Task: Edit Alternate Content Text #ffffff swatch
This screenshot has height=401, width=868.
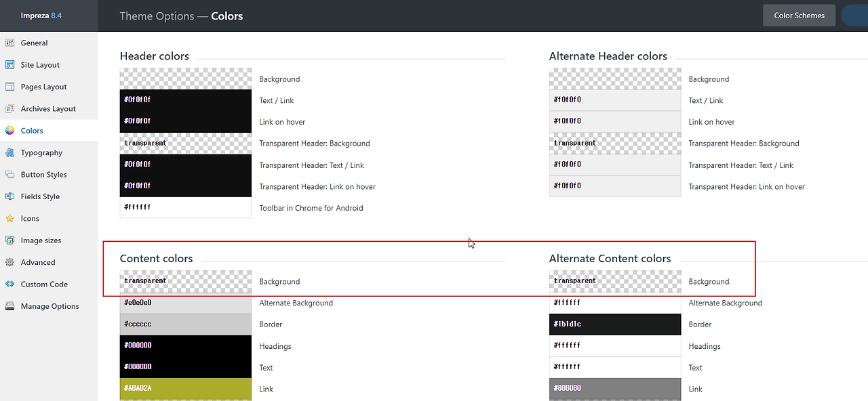Action: tap(615, 367)
